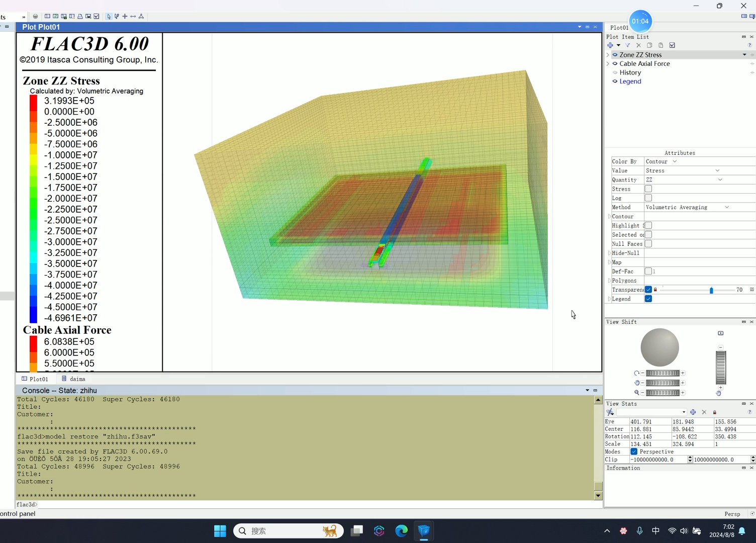Viewport: 756px width, 543px height.
Task: Expand the Zone ZZ Stress tree item
Action: click(x=608, y=55)
